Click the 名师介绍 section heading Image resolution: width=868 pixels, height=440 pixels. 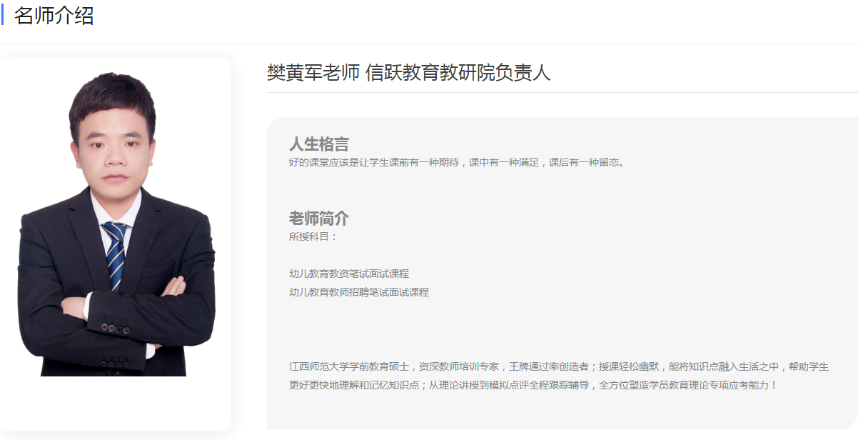54,15
